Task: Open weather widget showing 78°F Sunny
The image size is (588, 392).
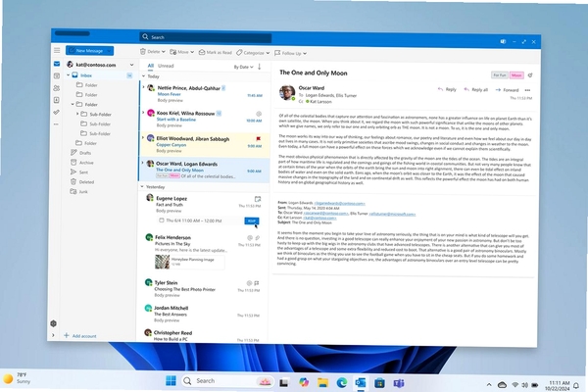Action: click(17, 378)
